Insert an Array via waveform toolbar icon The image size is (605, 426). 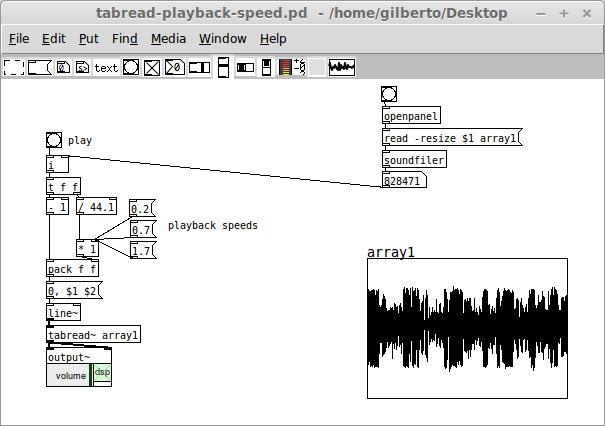(x=343, y=67)
